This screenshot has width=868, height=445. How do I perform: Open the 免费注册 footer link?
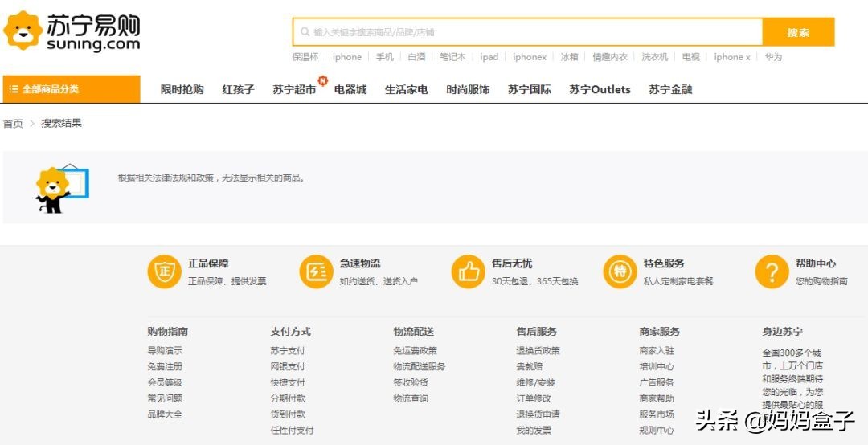point(165,366)
